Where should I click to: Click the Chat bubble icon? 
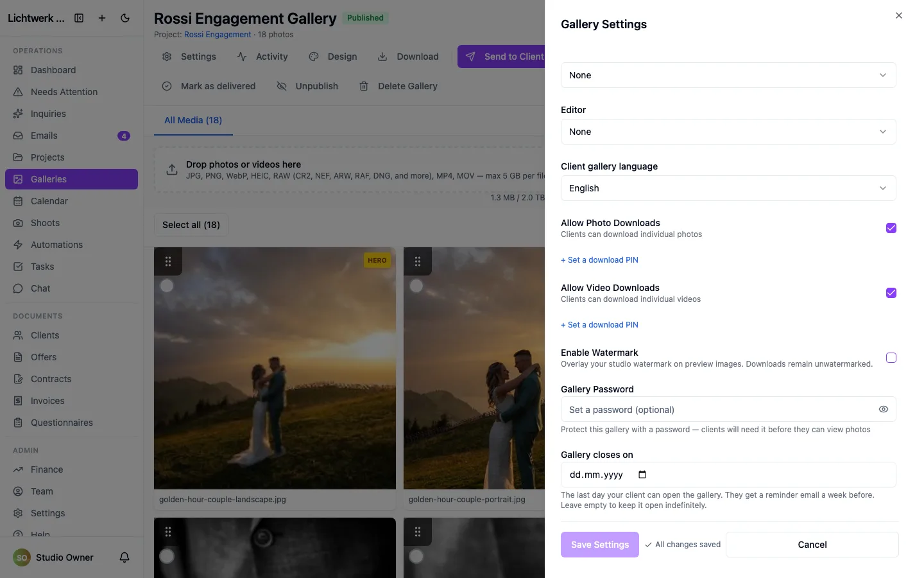pos(18,288)
